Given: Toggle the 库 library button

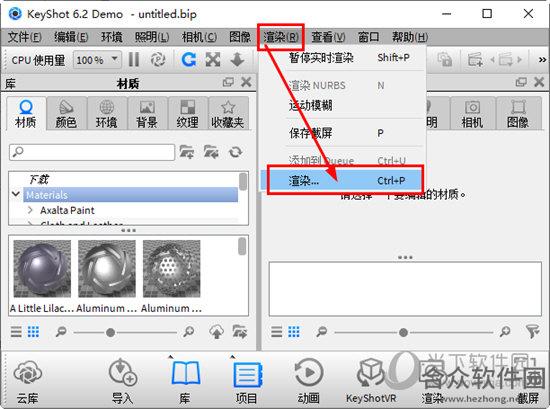Looking at the screenshot, I should click(x=185, y=381).
